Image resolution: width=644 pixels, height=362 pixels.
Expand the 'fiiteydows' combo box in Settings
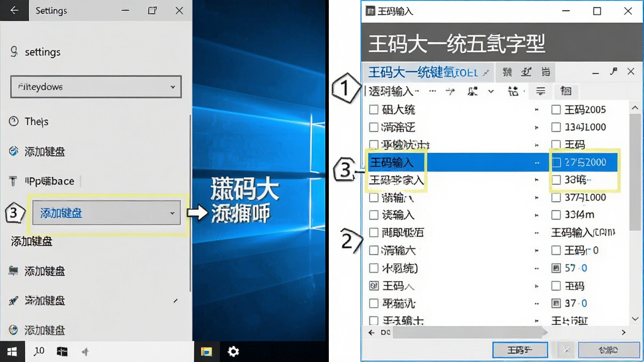point(96,87)
